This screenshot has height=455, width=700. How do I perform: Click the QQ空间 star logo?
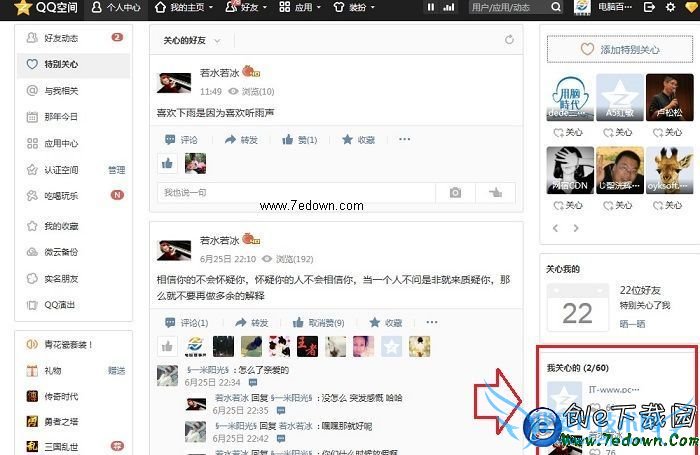tap(23, 8)
